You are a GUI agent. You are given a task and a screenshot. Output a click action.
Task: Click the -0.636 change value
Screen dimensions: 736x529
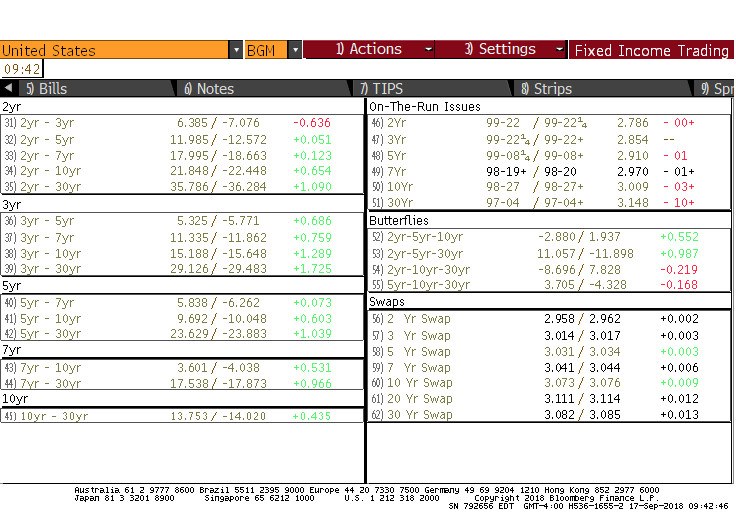click(312, 123)
